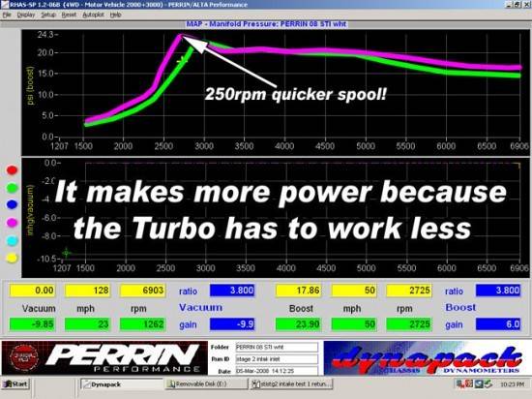Click the green Boost-side mph value 50

coord(354,324)
